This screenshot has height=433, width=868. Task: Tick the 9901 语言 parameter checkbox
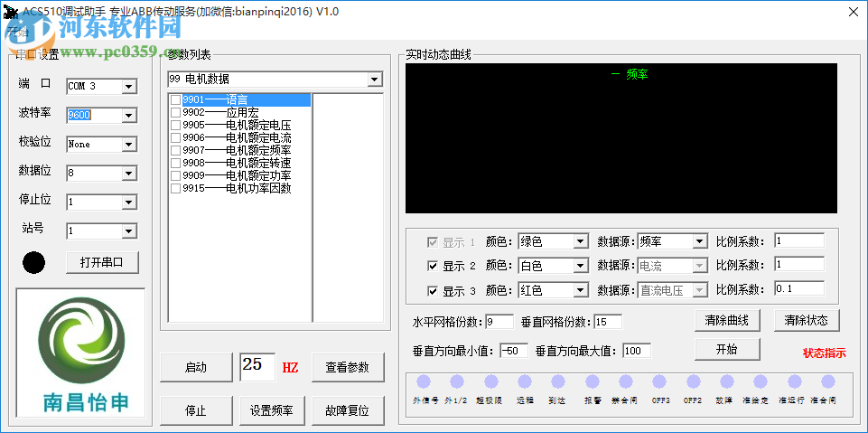coord(175,100)
